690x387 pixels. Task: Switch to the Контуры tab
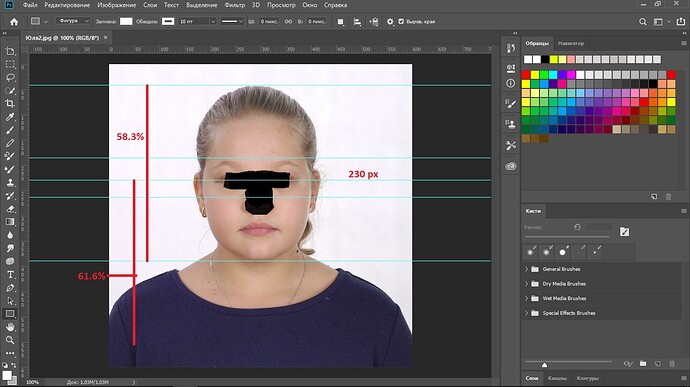tap(587, 378)
